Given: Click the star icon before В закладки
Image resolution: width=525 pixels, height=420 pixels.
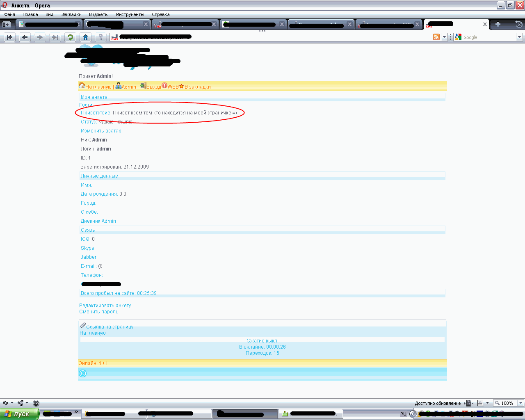Looking at the screenshot, I should (181, 86).
